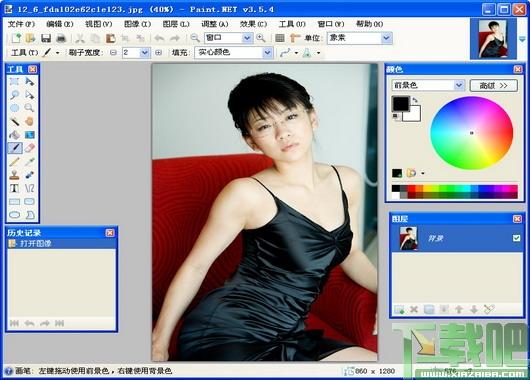Select the Rectangle shape tool

pyautogui.click(x=14, y=201)
